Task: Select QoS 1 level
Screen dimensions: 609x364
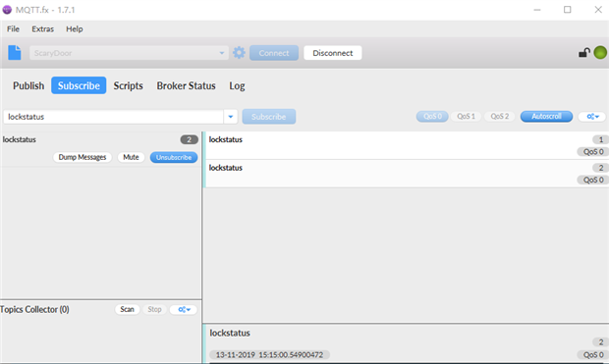Action: (x=466, y=117)
